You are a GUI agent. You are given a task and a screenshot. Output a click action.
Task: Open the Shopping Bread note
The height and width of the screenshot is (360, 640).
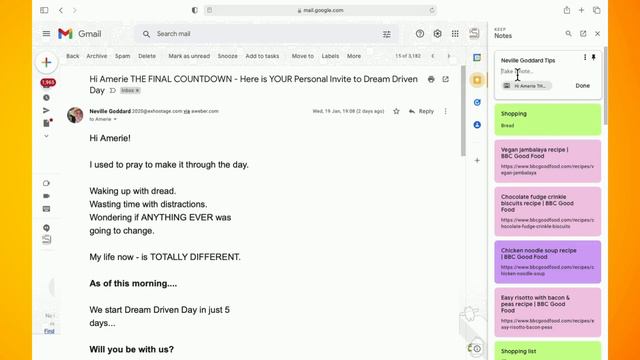[548, 119]
